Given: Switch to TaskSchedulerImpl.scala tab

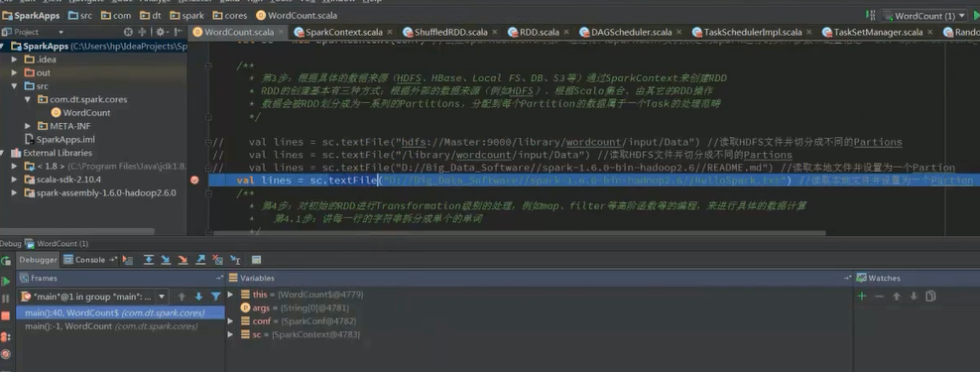Looking at the screenshot, I should point(752,32).
